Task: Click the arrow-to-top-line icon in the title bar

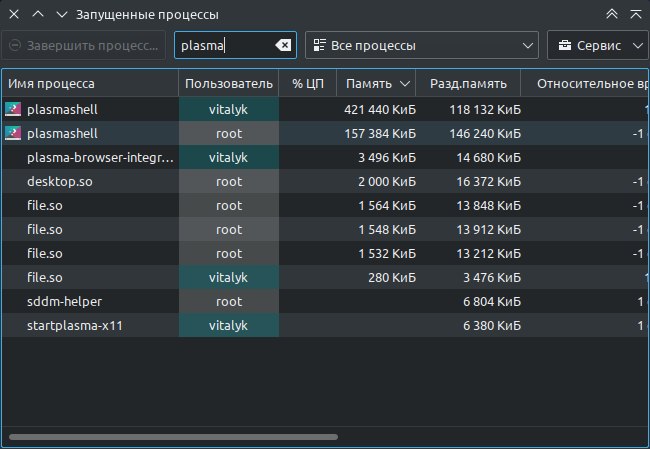Action: click(x=636, y=15)
